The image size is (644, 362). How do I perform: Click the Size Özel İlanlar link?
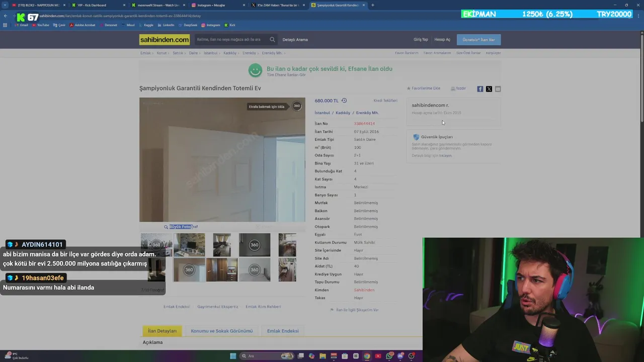468,53
